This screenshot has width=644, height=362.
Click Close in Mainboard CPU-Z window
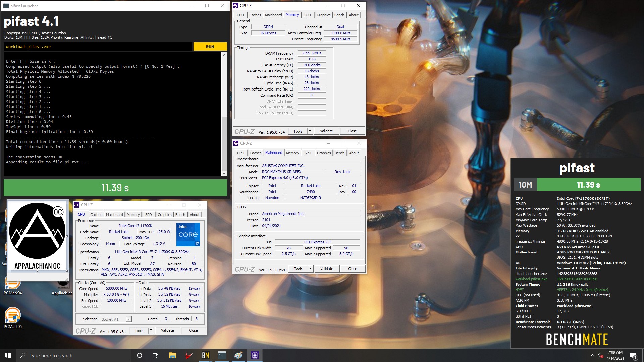tap(353, 269)
